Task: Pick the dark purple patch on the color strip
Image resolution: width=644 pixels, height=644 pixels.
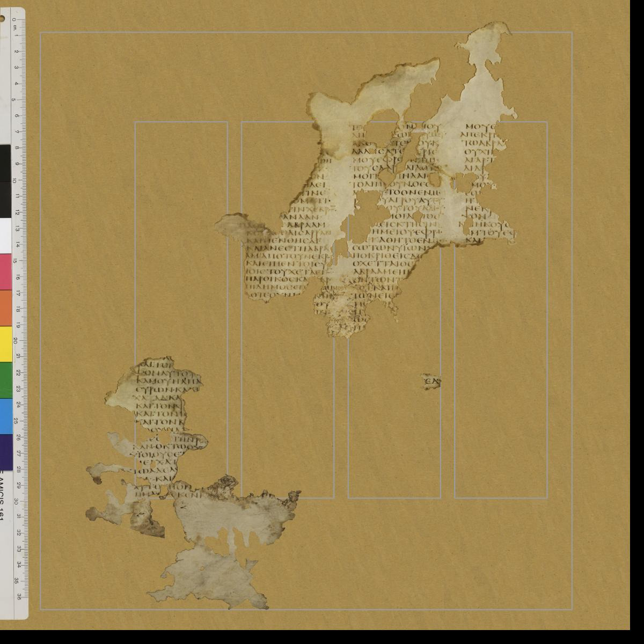Action: (5, 452)
